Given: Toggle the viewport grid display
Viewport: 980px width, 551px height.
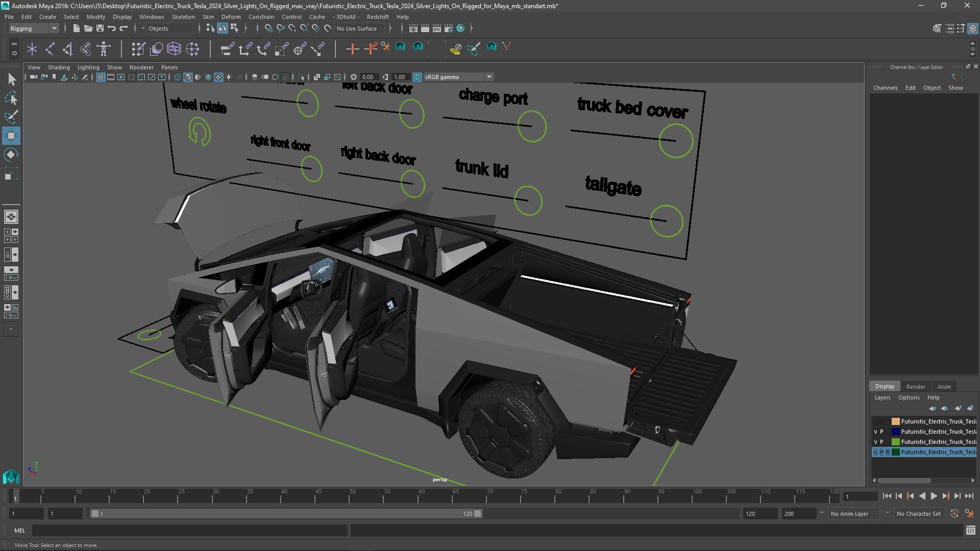Looking at the screenshot, I should click(101, 77).
